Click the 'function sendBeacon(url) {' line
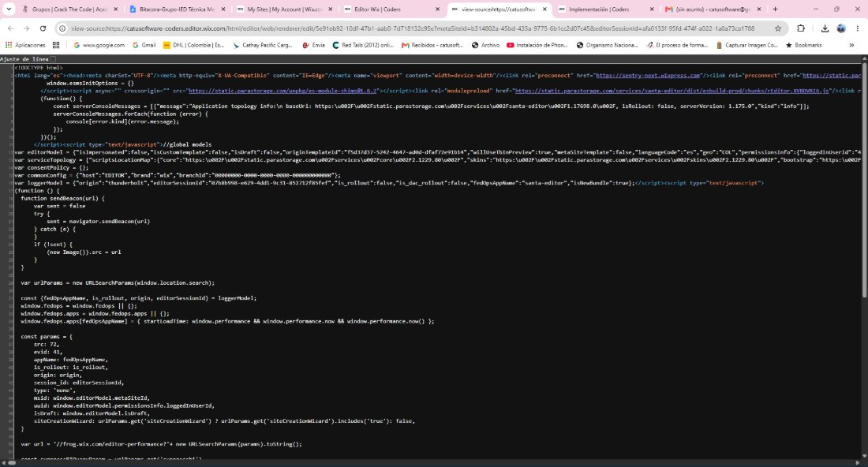This screenshot has height=467, width=868. point(62,198)
